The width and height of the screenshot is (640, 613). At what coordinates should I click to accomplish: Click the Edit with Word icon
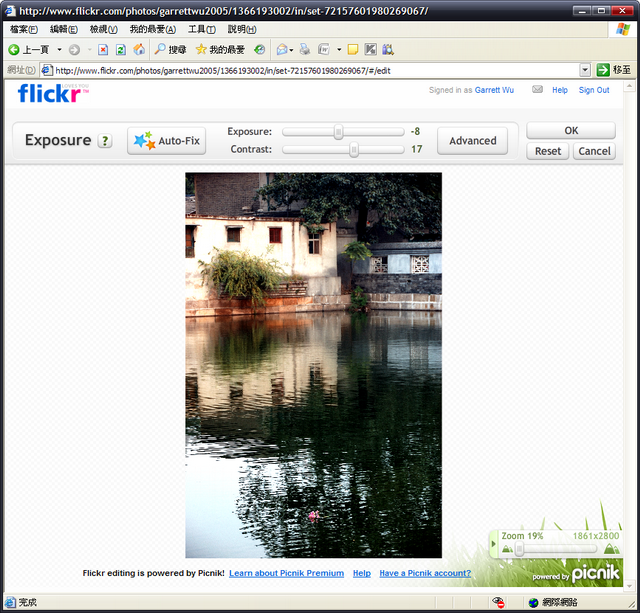(x=324, y=49)
